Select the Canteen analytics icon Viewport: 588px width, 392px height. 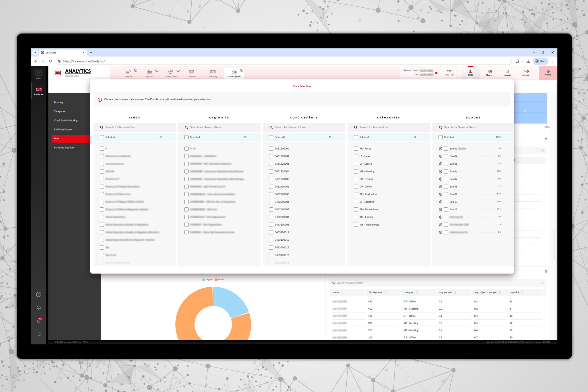(192, 73)
